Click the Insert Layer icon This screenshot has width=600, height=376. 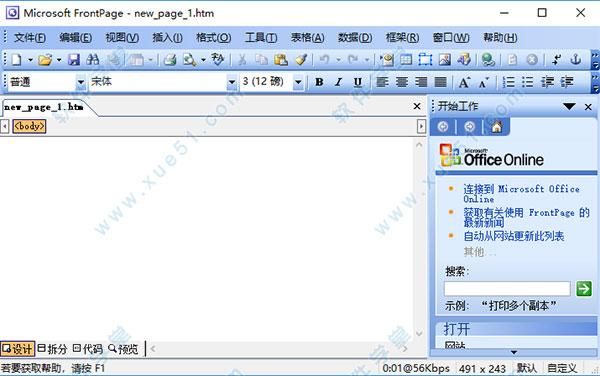[x=425, y=60]
